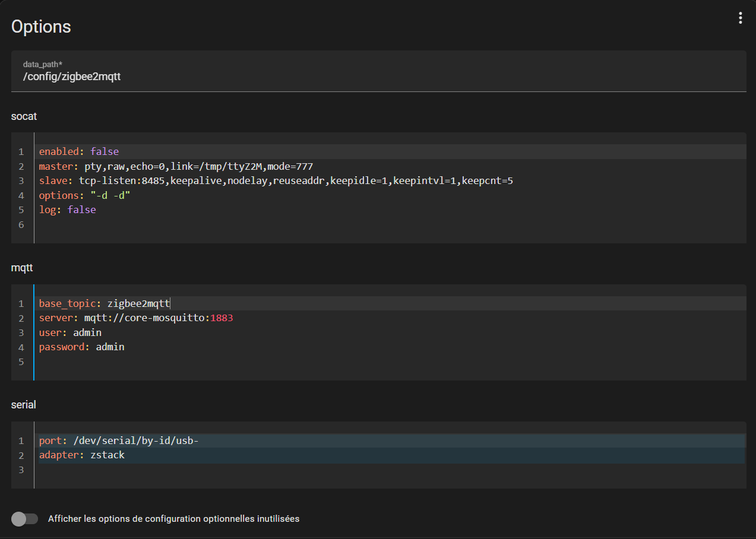Viewport: 756px width, 539px height.
Task: Click port number 1883 in server line
Action: coord(222,318)
